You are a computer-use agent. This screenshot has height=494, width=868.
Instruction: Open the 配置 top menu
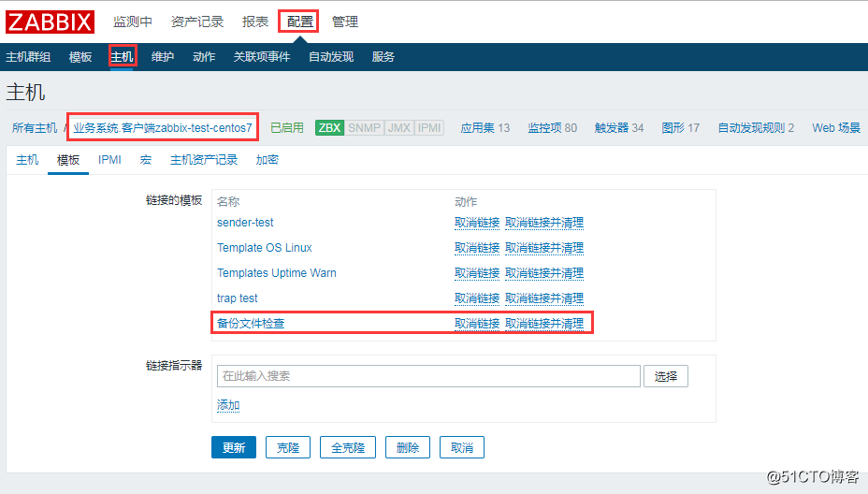pos(300,22)
